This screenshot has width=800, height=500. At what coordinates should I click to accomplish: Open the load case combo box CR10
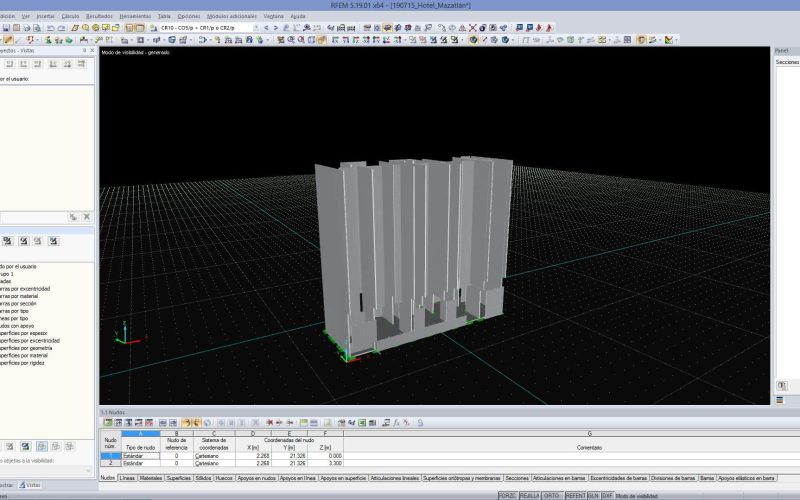[x=209, y=28]
